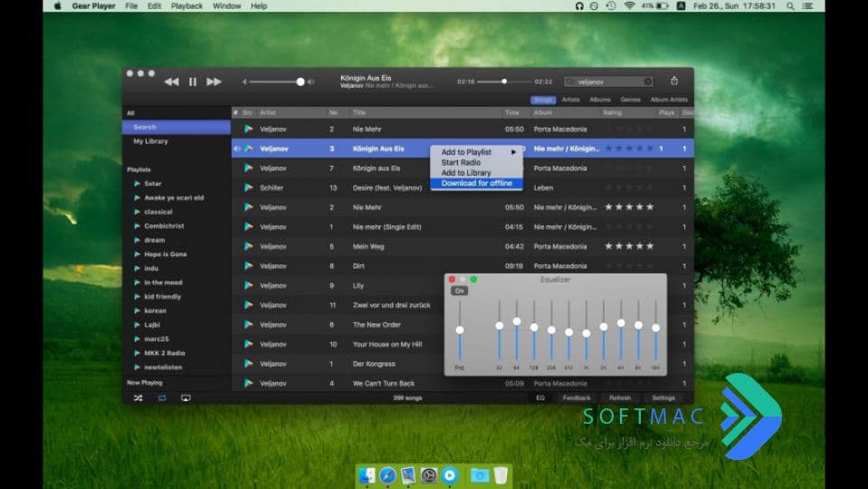Toggle the EQ button in the bottom bar
Screen dimensions: 868x489
click(x=540, y=398)
